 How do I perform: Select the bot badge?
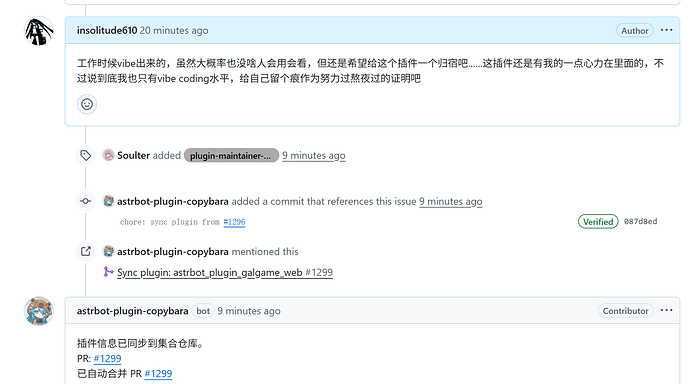pyautogui.click(x=203, y=311)
